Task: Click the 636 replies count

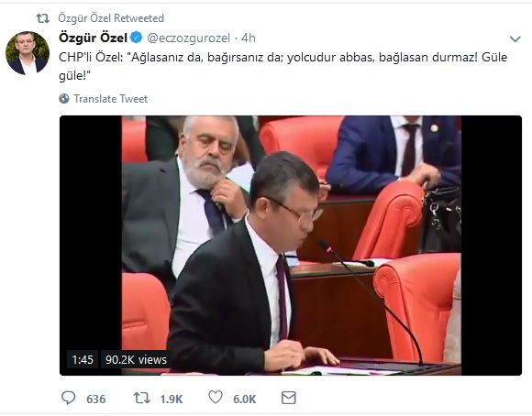Action: point(96,399)
